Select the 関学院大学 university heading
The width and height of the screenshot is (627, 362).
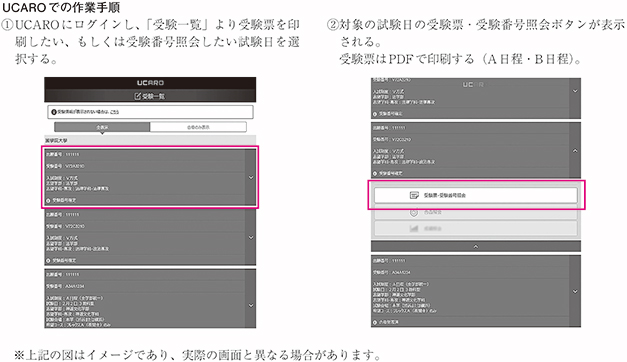[56, 141]
